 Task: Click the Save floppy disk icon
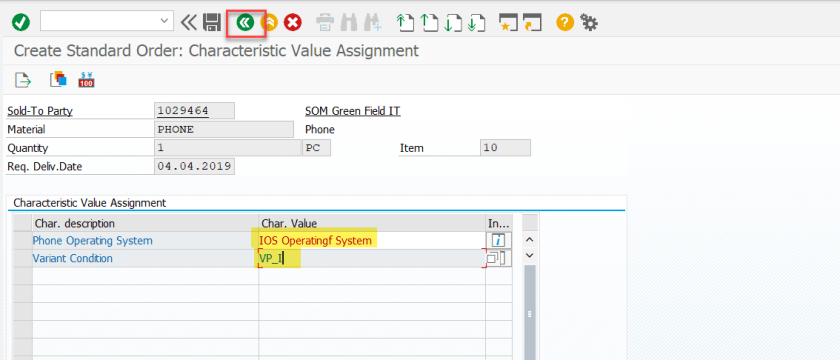[x=212, y=22]
